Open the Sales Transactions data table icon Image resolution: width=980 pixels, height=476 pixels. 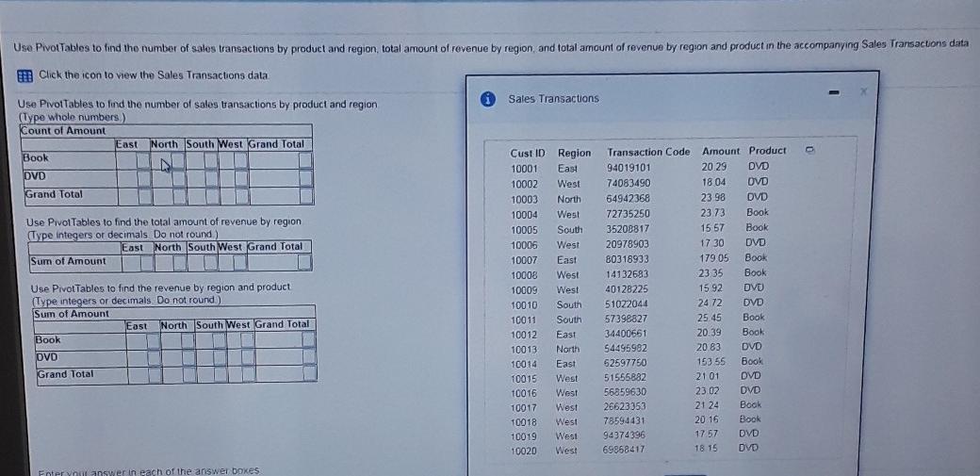click(x=25, y=75)
